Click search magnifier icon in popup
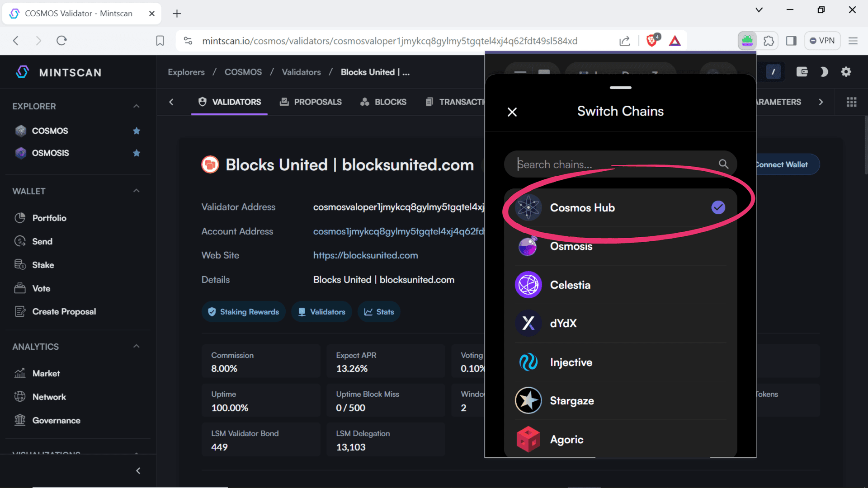The width and height of the screenshot is (868, 488). click(x=723, y=164)
